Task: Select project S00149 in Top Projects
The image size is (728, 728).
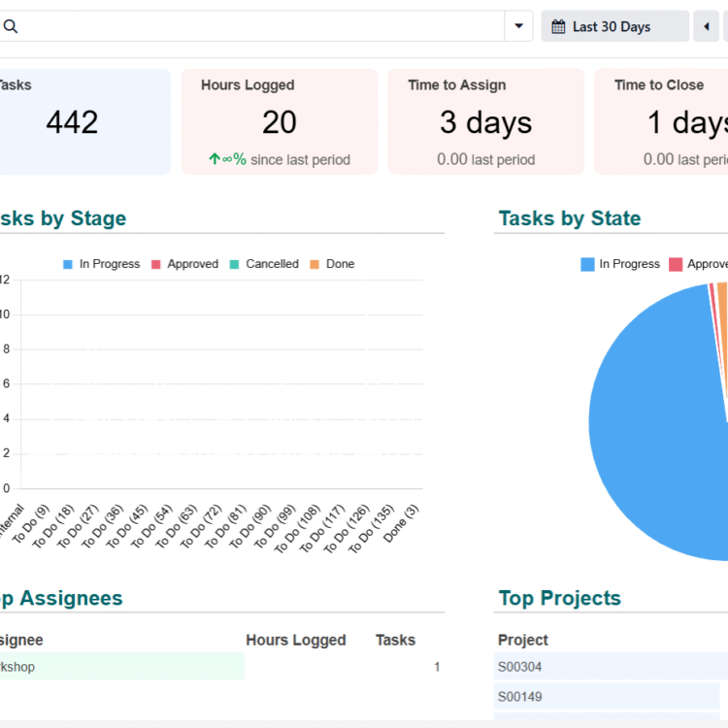Action: (x=519, y=696)
